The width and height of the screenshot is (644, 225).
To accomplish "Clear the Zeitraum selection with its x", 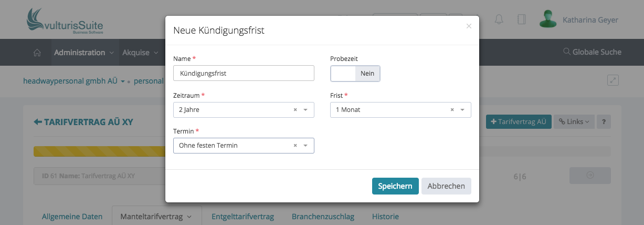I will pyautogui.click(x=295, y=110).
